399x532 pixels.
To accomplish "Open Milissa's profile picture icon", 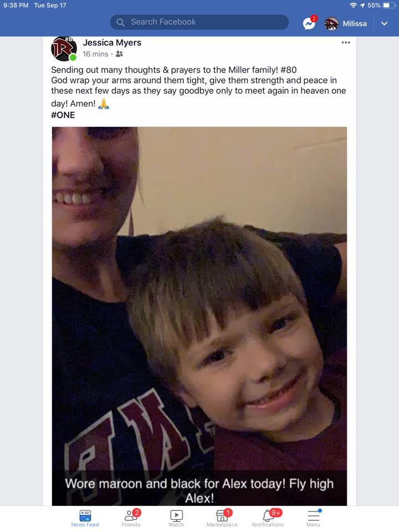I will 331,23.
